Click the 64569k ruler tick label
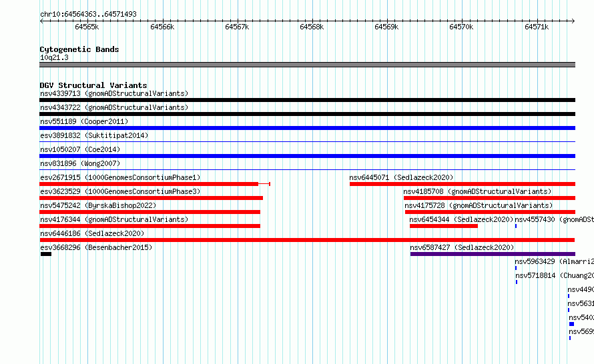 point(386,27)
